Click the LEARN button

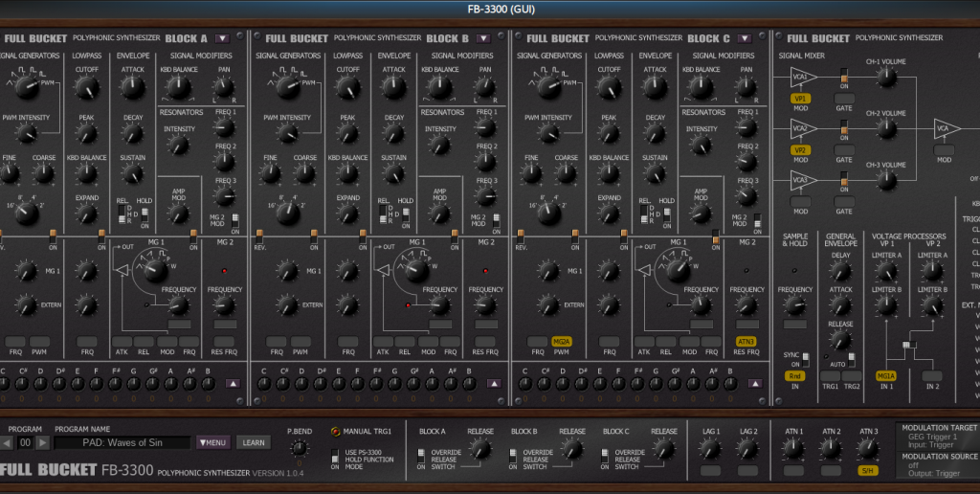tap(253, 442)
